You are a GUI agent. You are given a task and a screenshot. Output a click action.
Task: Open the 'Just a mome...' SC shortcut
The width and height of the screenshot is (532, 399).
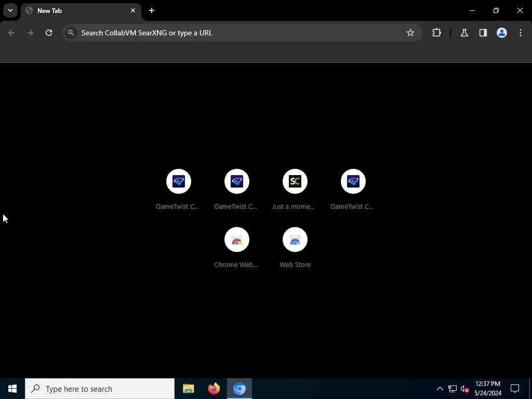(295, 189)
